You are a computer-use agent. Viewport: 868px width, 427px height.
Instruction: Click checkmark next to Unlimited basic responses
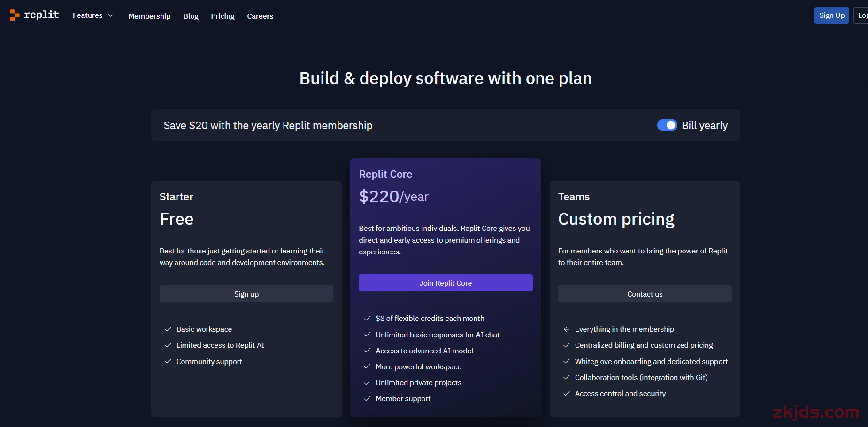click(x=367, y=335)
